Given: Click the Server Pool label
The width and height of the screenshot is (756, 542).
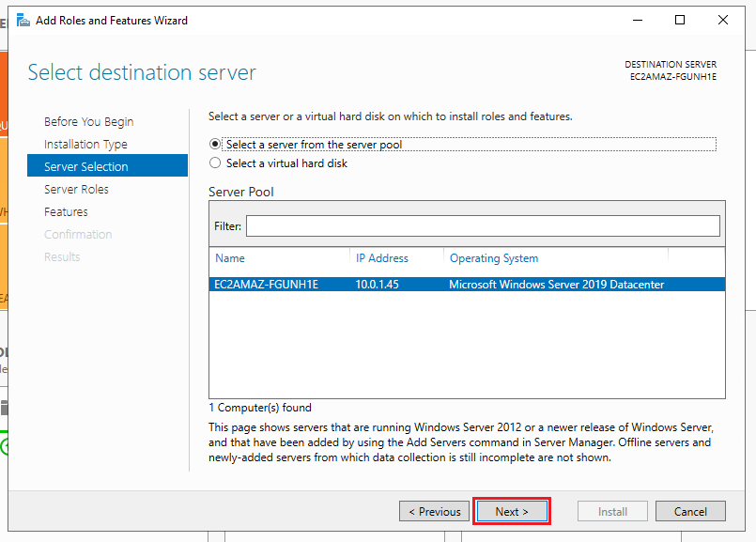Looking at the screenshot, I should (241, 192).
